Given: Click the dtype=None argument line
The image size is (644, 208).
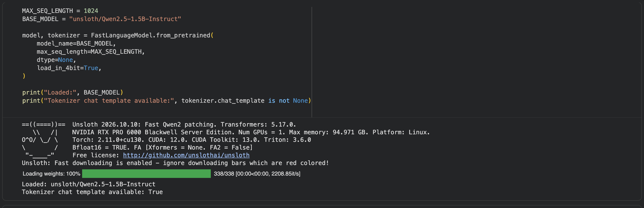Looking at the screenshot, I should pyautogui.click(x=56, y=60).
